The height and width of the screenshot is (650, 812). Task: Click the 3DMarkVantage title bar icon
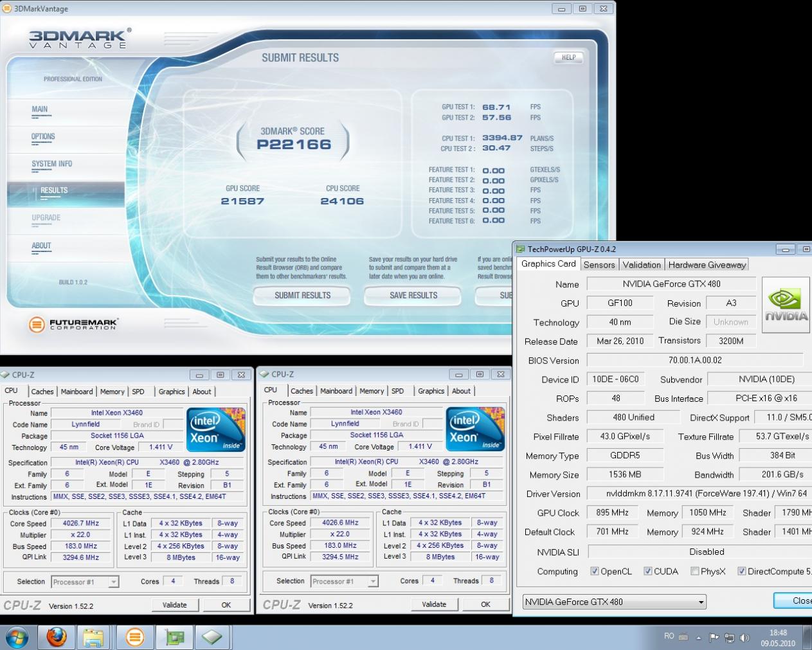point(7,9)
